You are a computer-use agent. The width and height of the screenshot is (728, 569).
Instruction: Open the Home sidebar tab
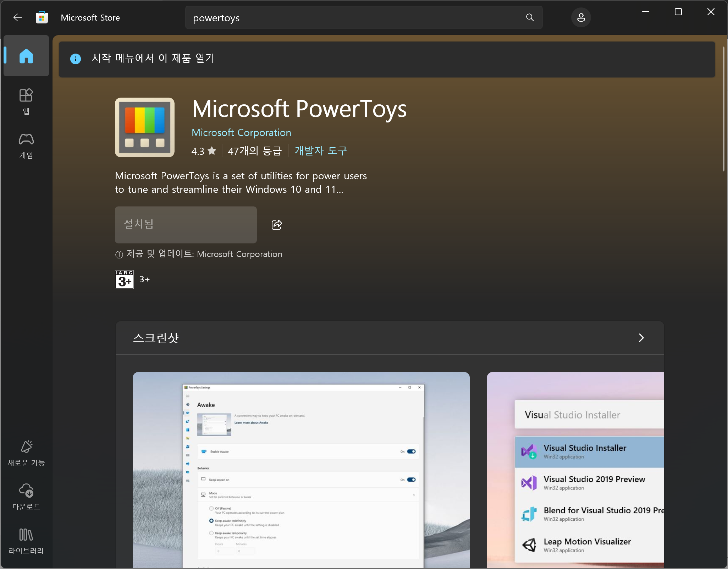tap(26, 56)
